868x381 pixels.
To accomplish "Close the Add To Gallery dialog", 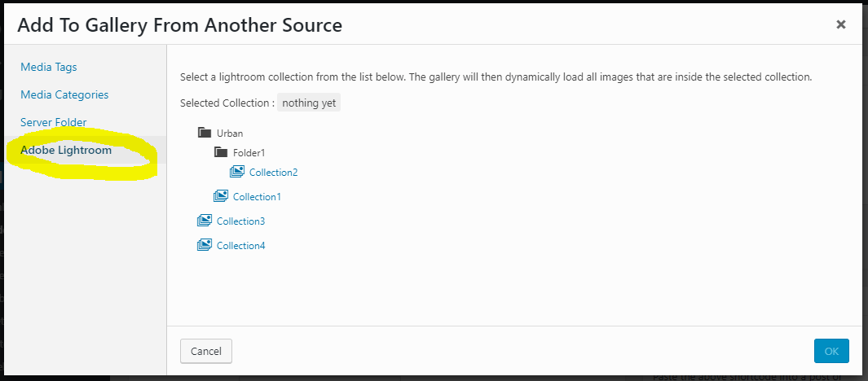I will (841, 24).
